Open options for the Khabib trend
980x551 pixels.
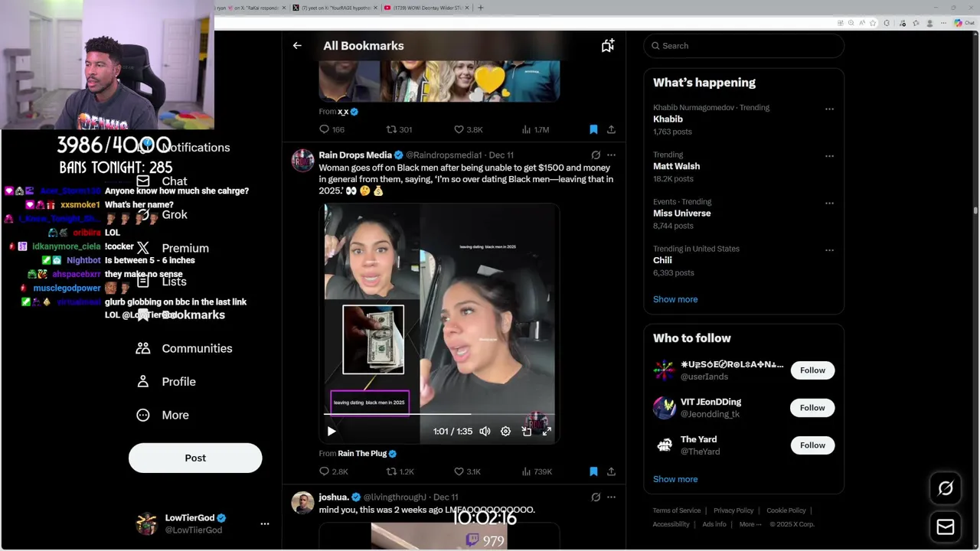tap(829, 109)
